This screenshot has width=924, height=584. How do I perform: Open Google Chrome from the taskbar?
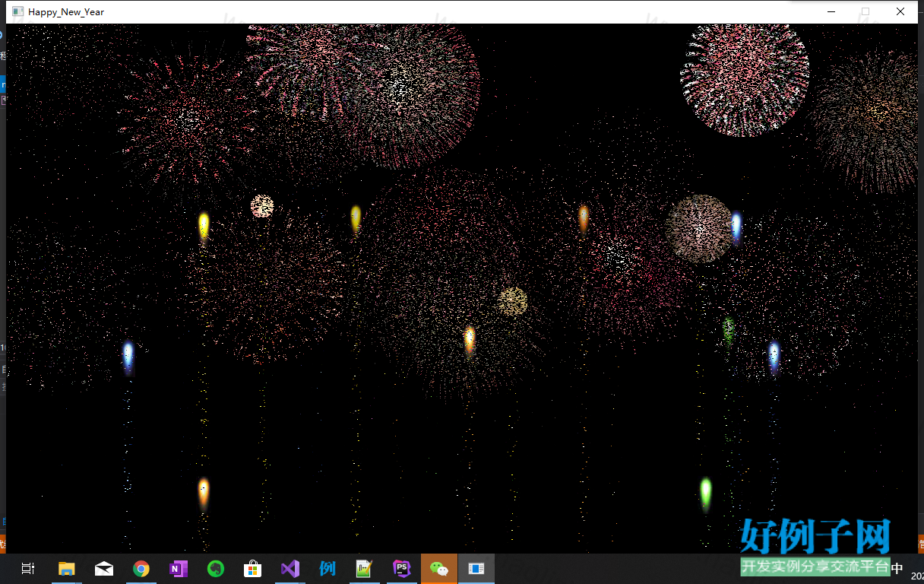coord(141,569)
